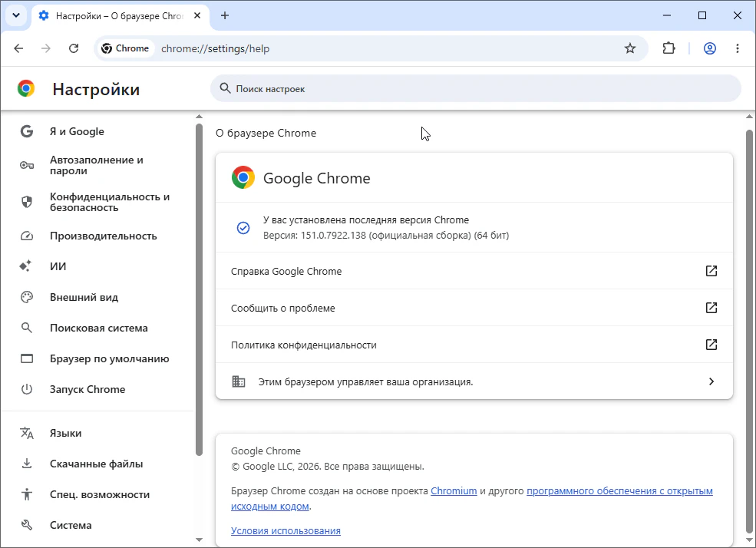Close the Настройки tab

(197, 15)
